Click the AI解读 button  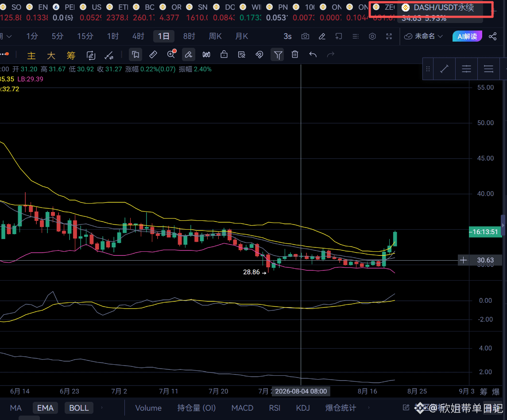[x=467, y=36]
